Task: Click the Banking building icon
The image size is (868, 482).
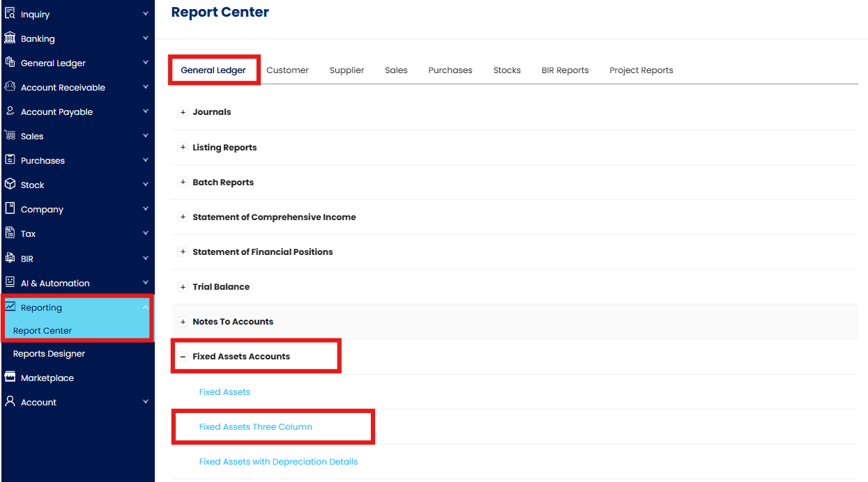Action: point(10,38)
